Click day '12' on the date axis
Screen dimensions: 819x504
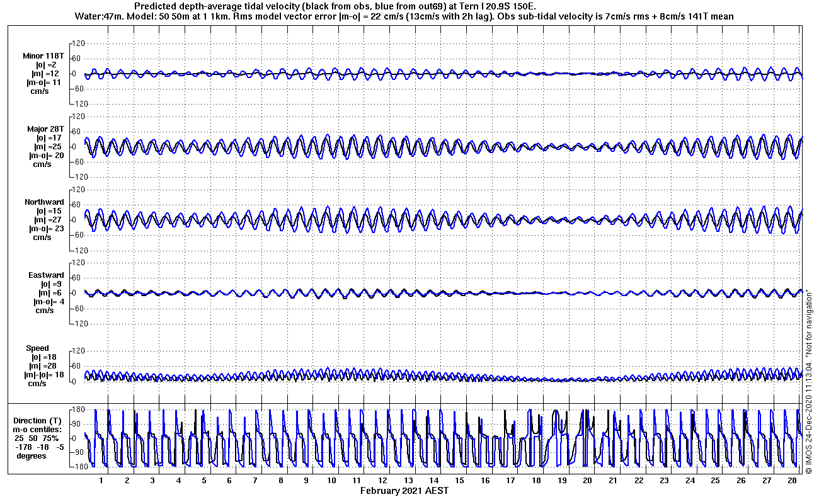[x=383, y=481]
